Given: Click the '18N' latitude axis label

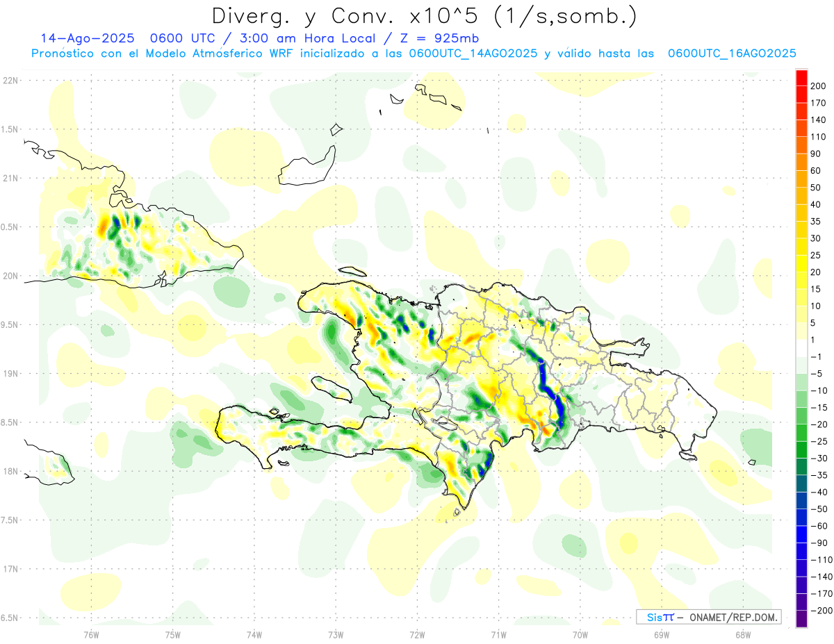Looking at the screenshot, I should tap(10, 471).
